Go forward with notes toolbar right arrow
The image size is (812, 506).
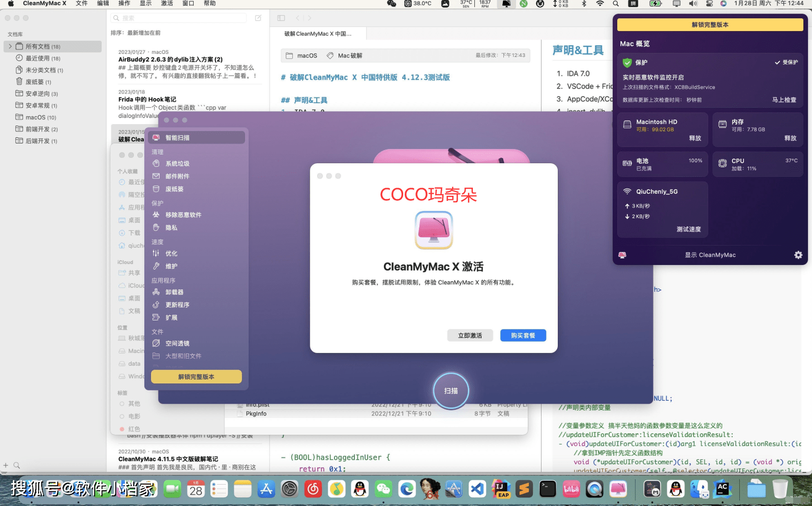pos(309,18)
